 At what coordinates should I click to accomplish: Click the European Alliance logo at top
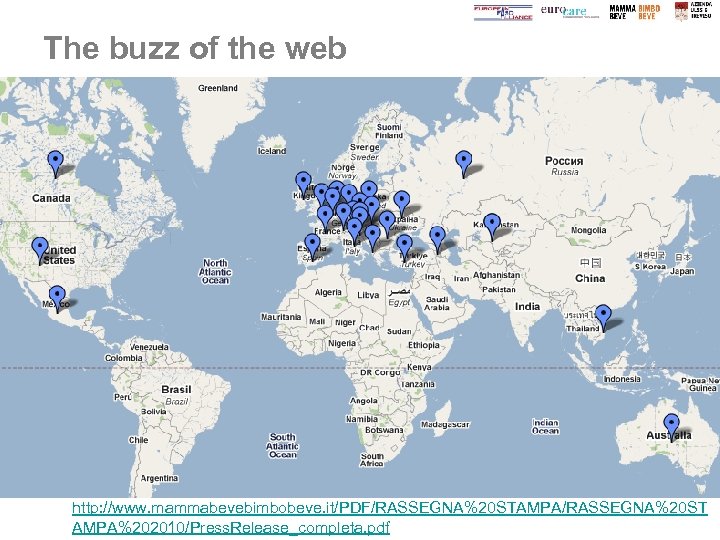click(503, 12)
